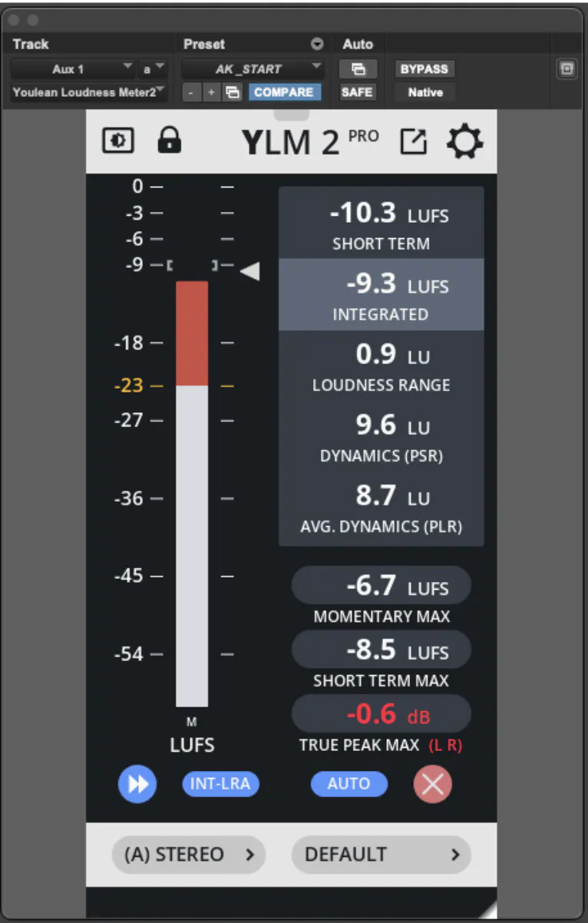Open the DEFAULT preset selector

click(x=382, y=855)
